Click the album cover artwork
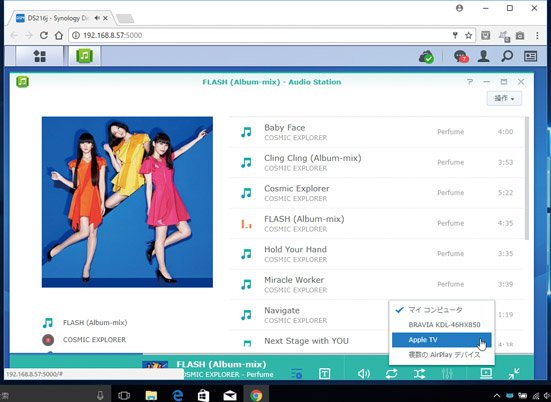The image size is (551, 402). pos(127,202)
